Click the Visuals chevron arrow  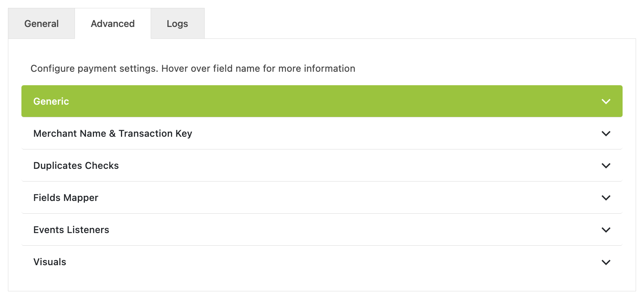tap(606, 262)
